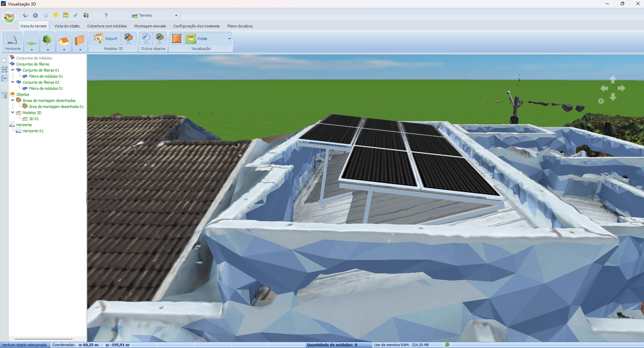The image size is (644, 348).
Task: Select the brick wall object icon
Action: coord(79,39)
